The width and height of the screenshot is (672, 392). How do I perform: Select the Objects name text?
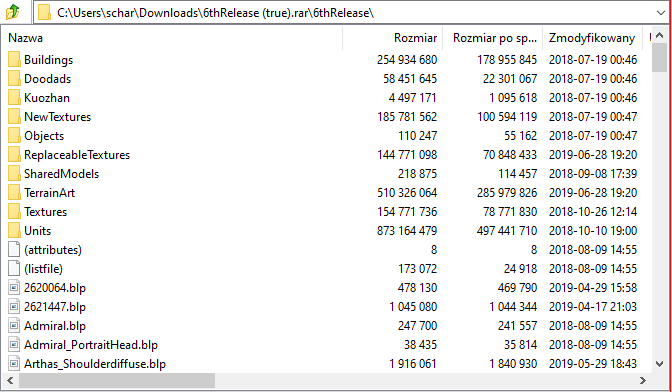coord(44,136)
